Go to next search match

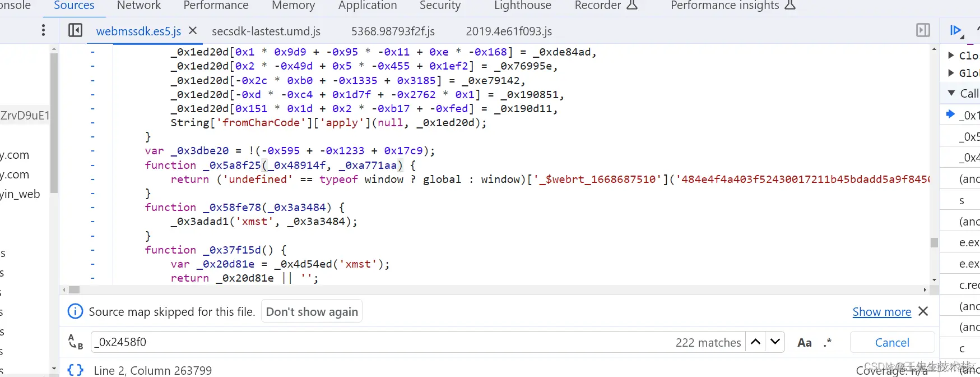775,342
